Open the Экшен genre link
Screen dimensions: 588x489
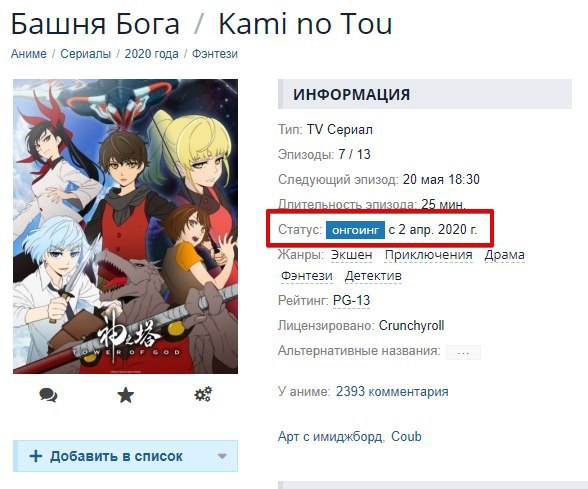(x=351, y=255)
